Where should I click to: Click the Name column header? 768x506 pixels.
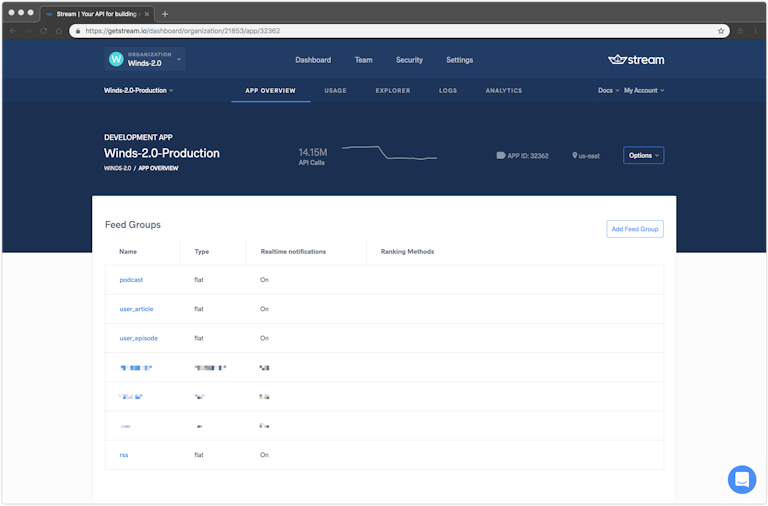(128, 251)
